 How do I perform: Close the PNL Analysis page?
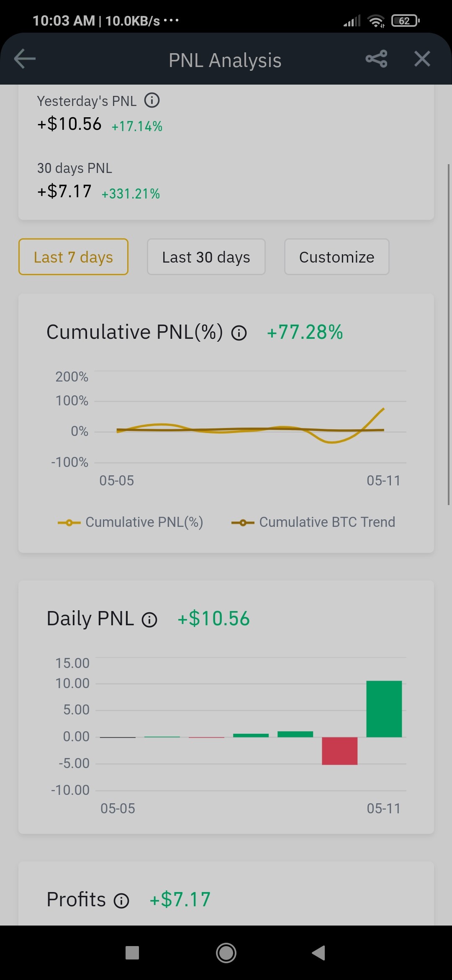pos(422,59)
